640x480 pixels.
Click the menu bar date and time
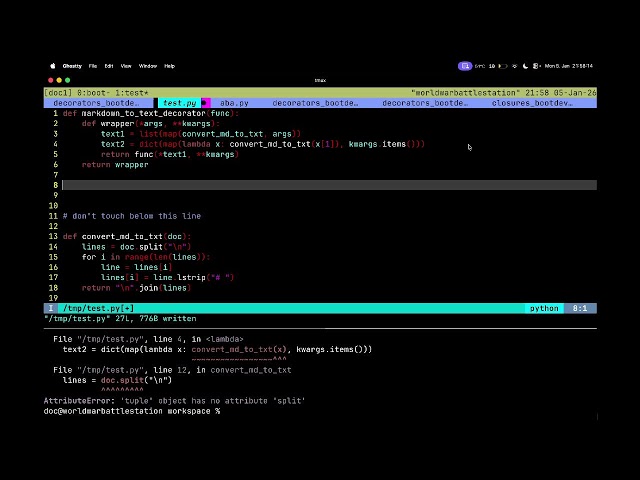(569, 66)
